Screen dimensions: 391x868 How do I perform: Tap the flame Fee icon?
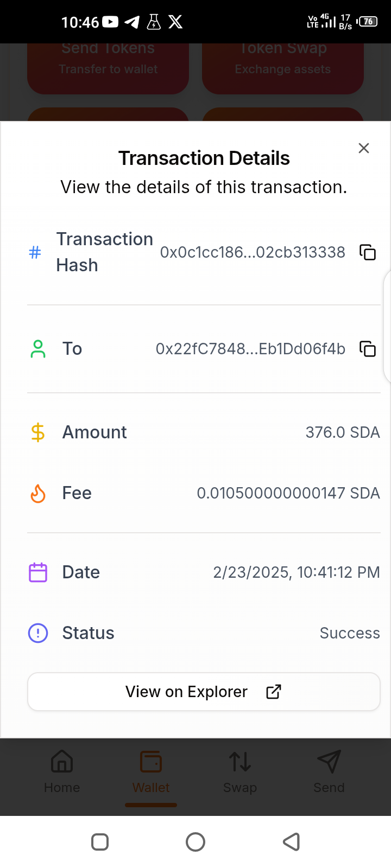coord(38,493)
